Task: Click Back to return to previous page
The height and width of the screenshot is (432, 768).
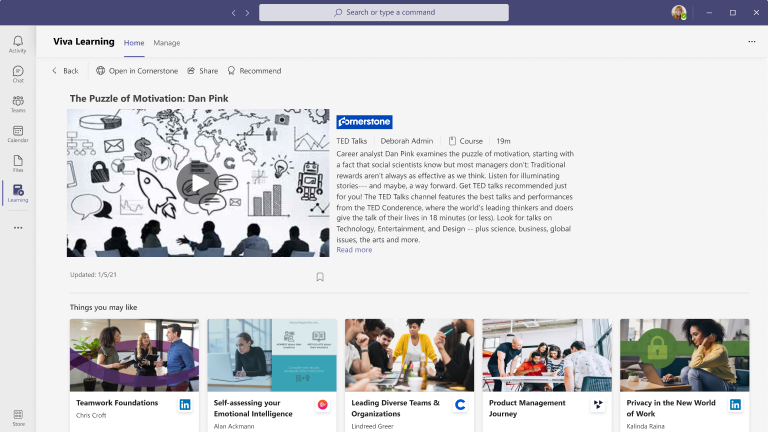Action: coord(65,71)
